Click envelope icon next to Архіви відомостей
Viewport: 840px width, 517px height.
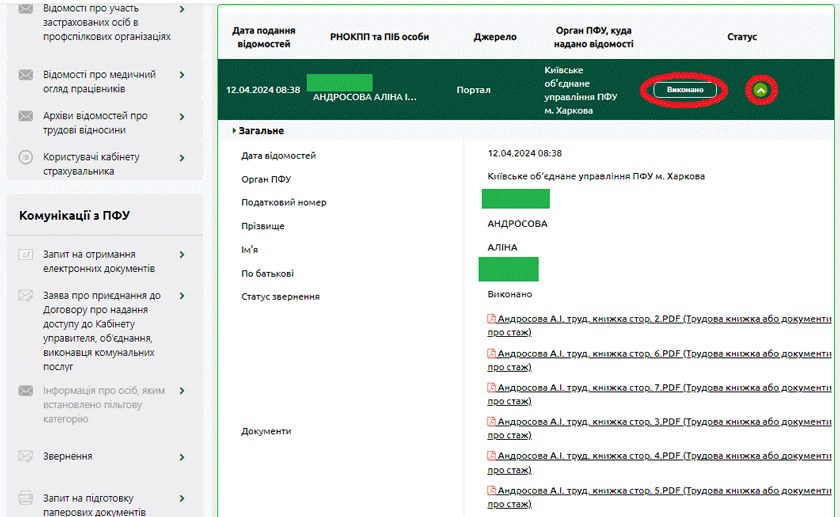25,116
